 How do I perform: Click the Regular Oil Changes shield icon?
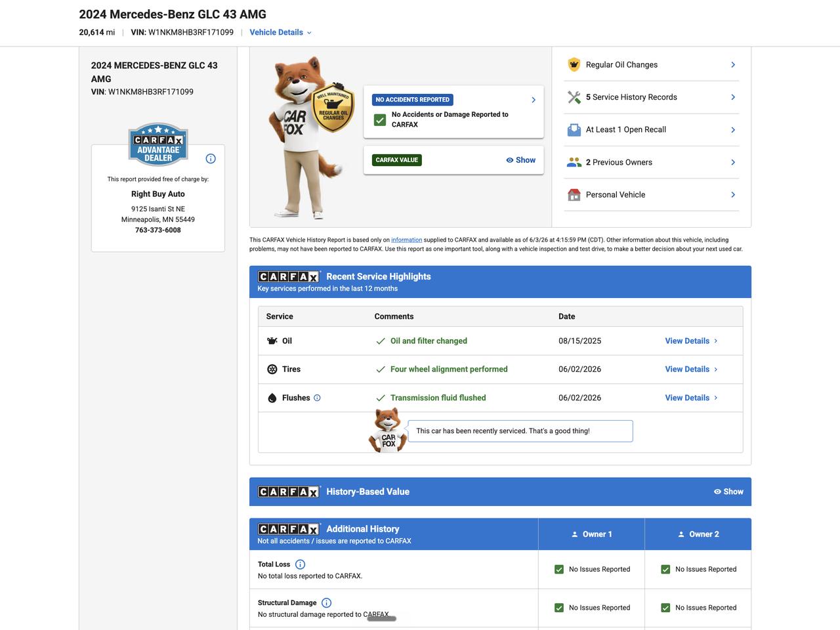(x=574, y=65)
